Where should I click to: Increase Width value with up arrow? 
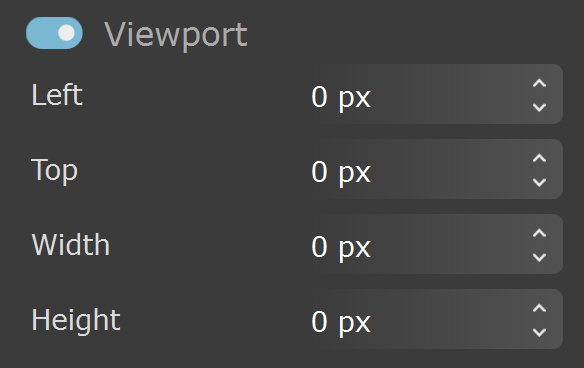(539, 233)
